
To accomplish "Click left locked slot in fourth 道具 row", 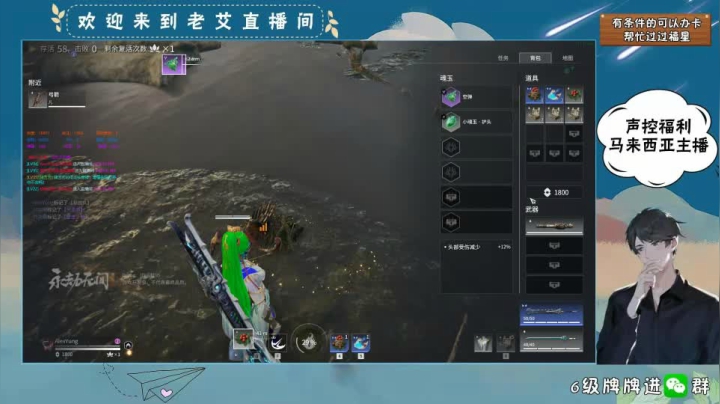I will point(534,153).
